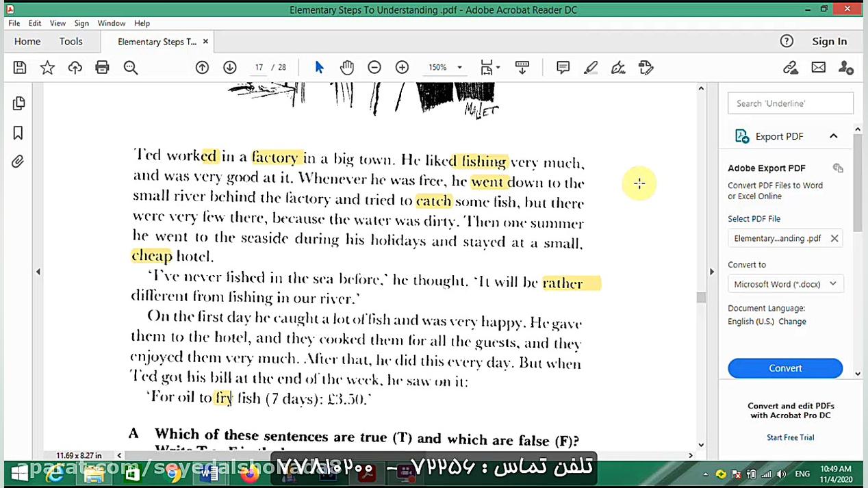
Task: Open the Add Comment tool
Action: [563, 67]
